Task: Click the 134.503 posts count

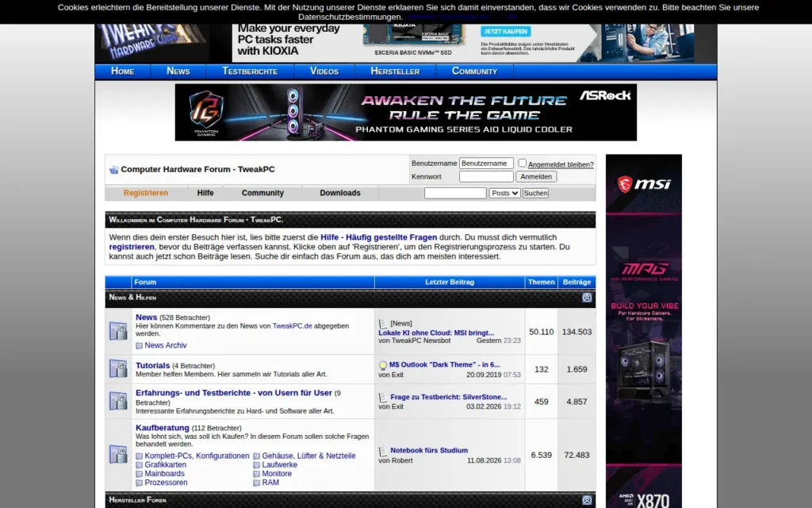Action: (x=576, y=332)
